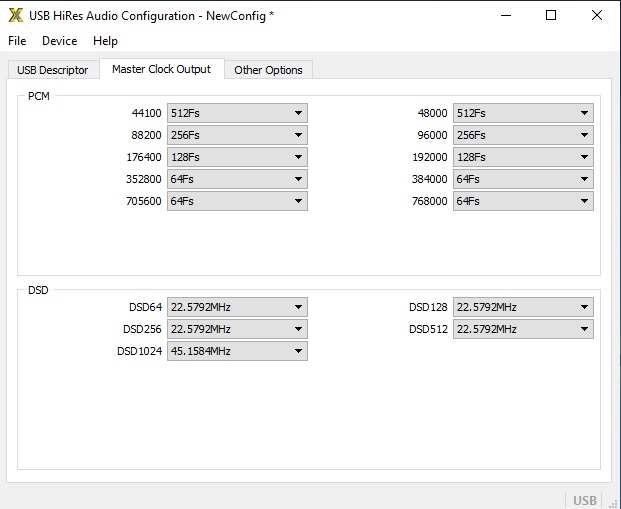Open the 352800 dropdown showing 64Fs
Screen dimensions: 621x509
click(x=237, y=179)
